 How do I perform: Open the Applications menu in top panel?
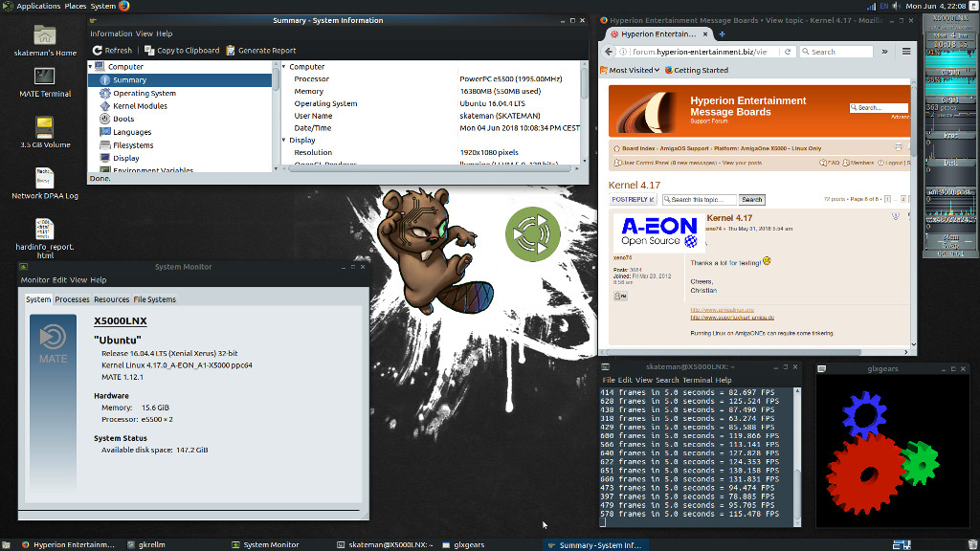pos(37,6)
